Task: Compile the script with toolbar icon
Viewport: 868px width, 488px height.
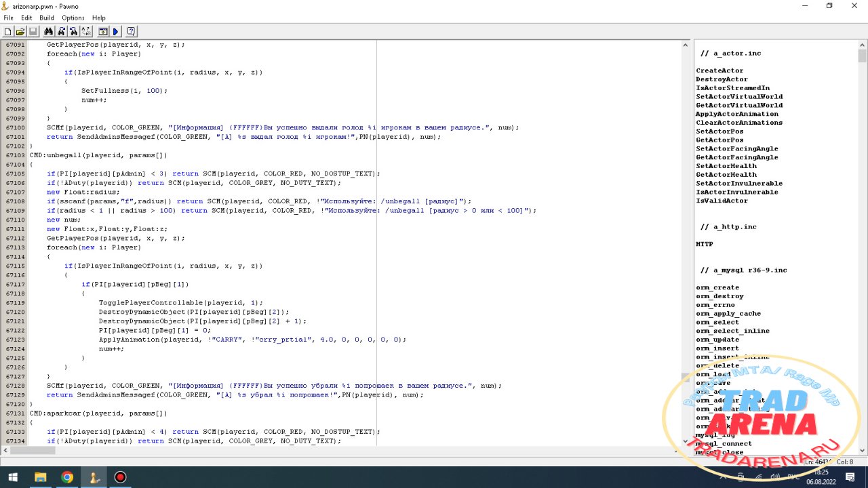Action: click(x=103, y=31)
